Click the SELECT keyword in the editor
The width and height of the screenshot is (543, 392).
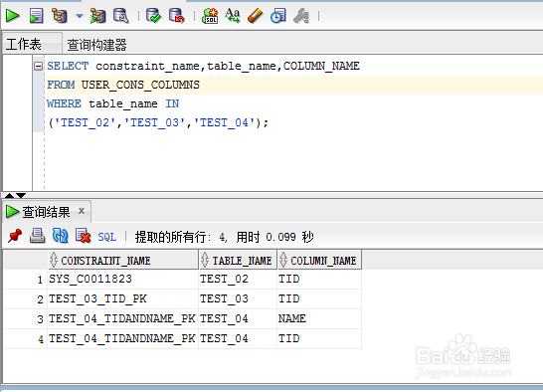click(68, 66)
